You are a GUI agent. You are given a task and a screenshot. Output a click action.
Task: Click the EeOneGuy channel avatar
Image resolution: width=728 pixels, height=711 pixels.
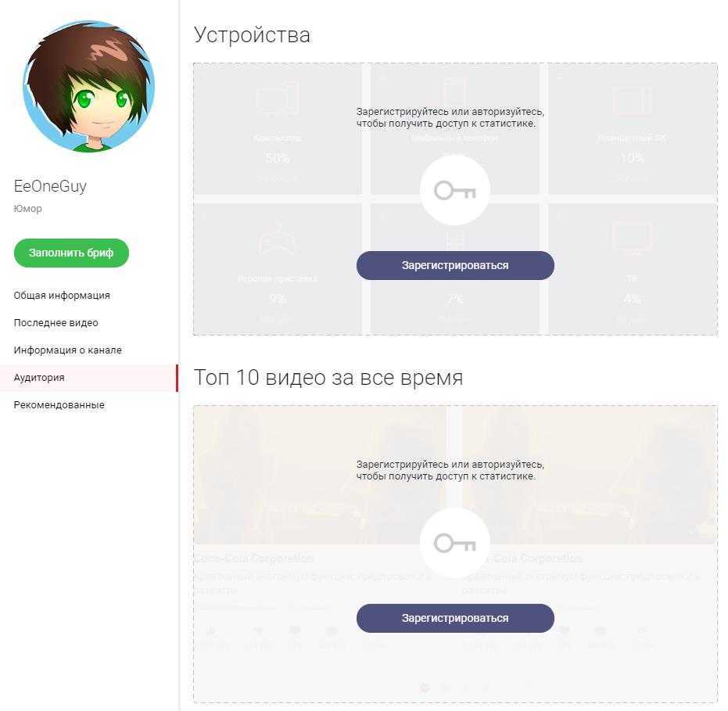pos(88,86)
